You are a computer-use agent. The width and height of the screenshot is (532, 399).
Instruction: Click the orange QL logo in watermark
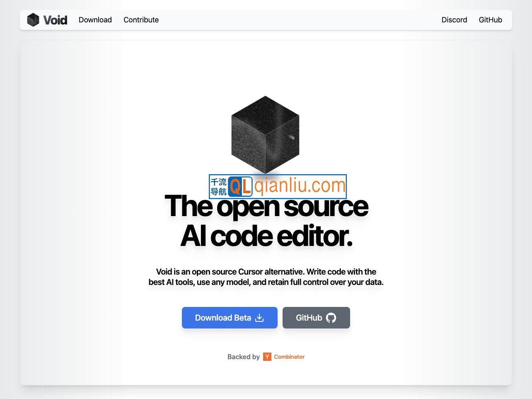pyautogui.click(x=240, y=187)
